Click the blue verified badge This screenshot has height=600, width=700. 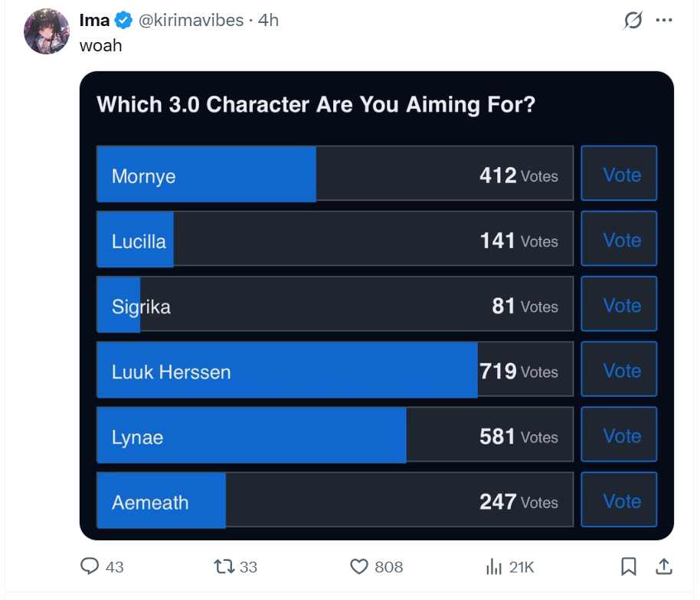(124, 21)
